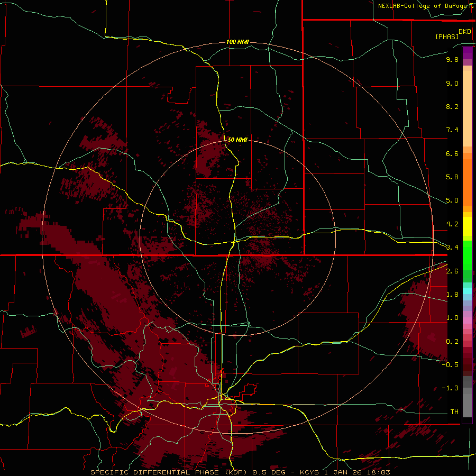The height and width of the screenshot is (476, 476).
Task: Click the 1.8 scale value
Action: click(452, 295)
